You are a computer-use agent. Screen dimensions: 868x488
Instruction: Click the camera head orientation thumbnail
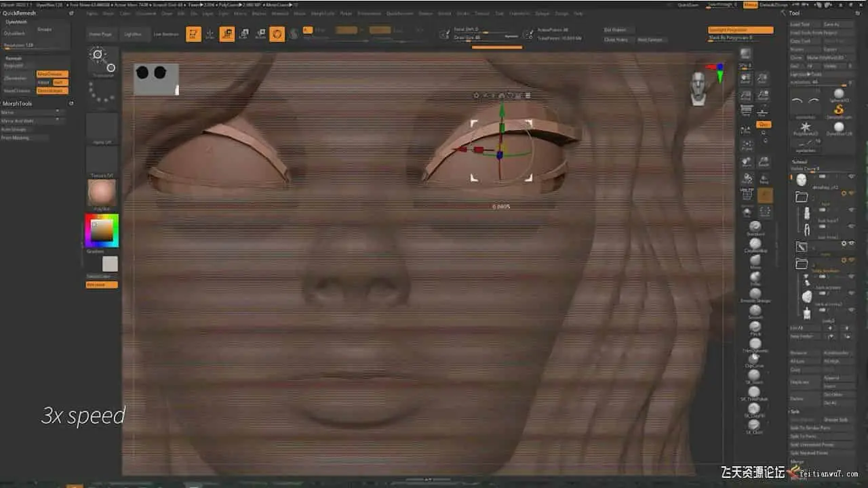(x=698, y=89)
